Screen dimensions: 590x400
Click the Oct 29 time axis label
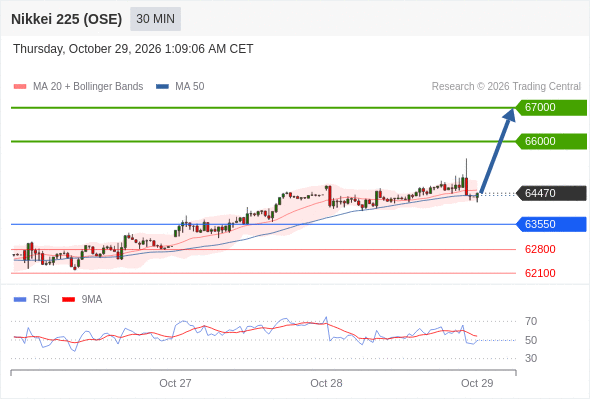[477, 383]
